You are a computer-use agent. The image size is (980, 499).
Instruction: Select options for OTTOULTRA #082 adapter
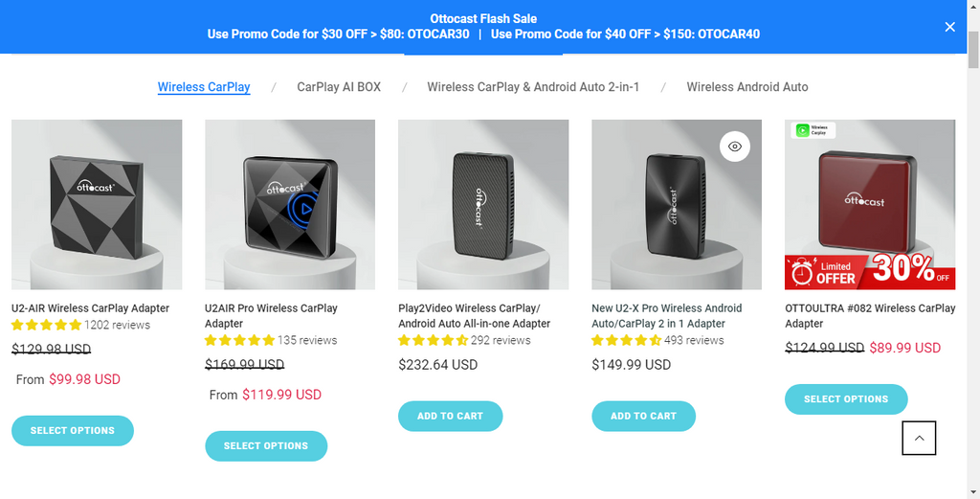pyautogui.click(x=846, y=399)
